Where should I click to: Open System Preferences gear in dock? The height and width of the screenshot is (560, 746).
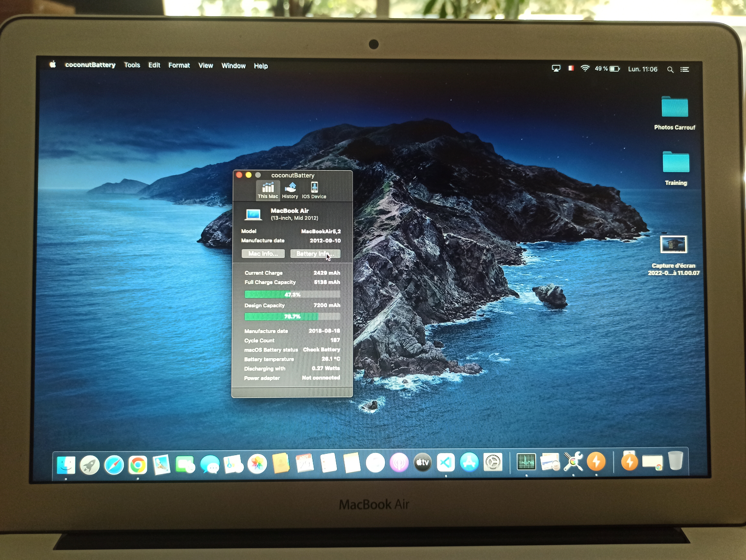tap(493, 462)
